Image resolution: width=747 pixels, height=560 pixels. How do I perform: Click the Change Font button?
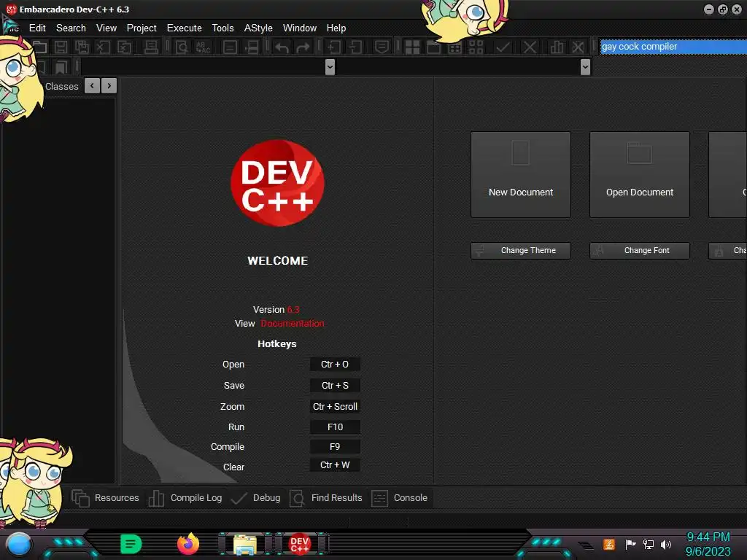(x=640, y=251)
